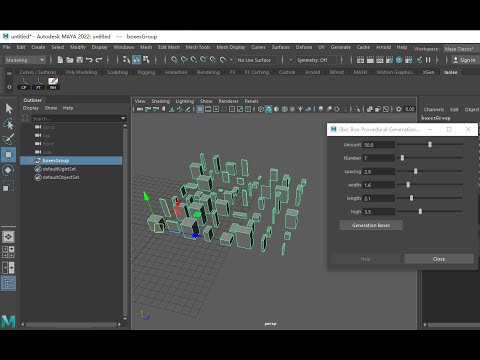Click the high slider handle

(420, 211)
